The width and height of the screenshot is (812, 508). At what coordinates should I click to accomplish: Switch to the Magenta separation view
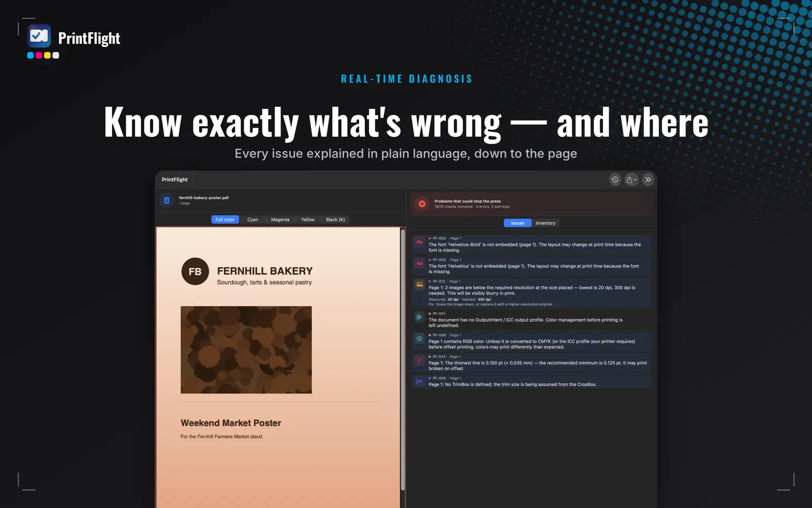click(x=280, y=219)
